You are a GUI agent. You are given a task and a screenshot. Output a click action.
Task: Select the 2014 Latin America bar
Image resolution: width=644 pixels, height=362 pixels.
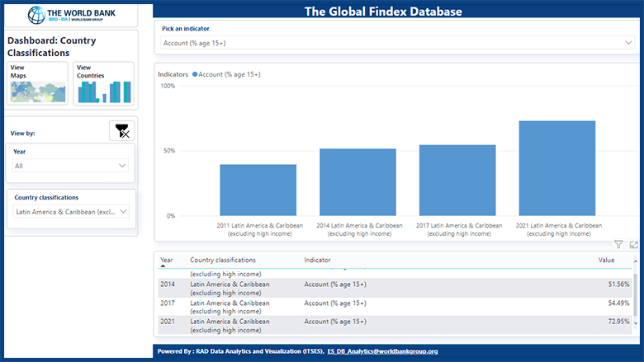(358, 182)
